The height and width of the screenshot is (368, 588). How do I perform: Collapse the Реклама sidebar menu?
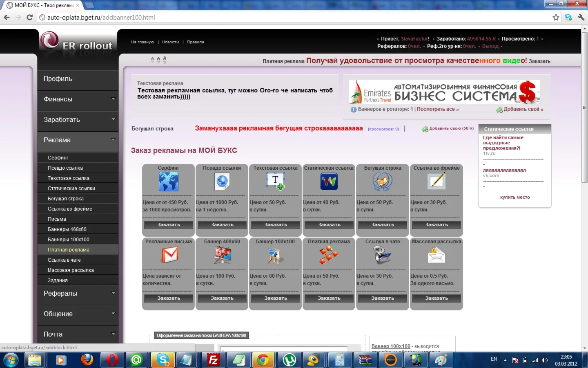coord(78,140)
